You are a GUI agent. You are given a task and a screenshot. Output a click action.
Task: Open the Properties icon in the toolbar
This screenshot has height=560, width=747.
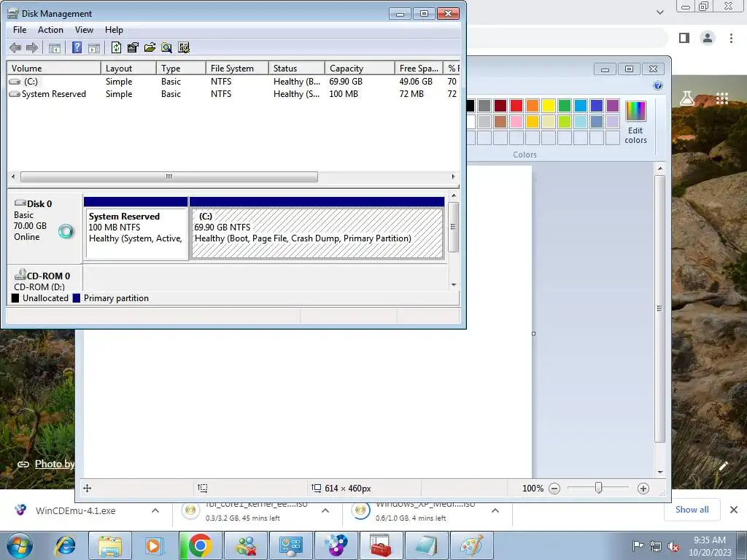133,47
